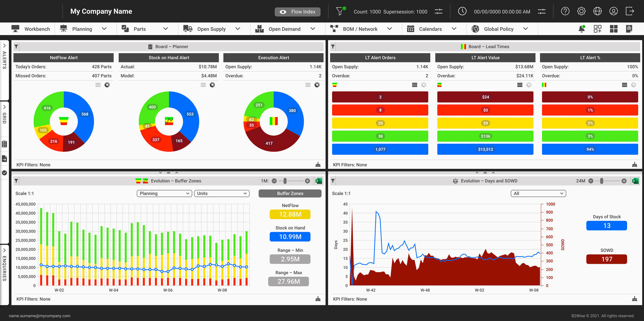Viewport: 644px width, 321px height.
Task: Open the Units dropdown selector
Action: click(x=222, y=193)
